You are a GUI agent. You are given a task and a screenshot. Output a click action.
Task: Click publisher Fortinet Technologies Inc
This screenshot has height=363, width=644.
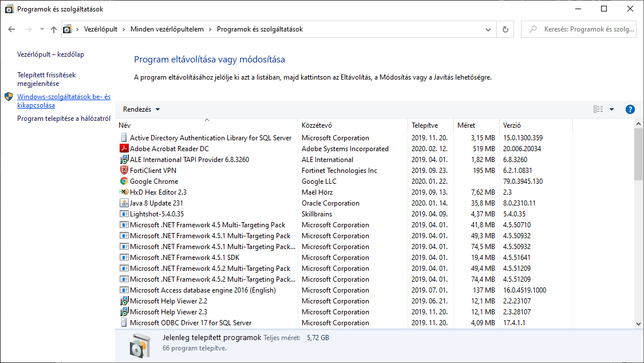click(339, 171)
